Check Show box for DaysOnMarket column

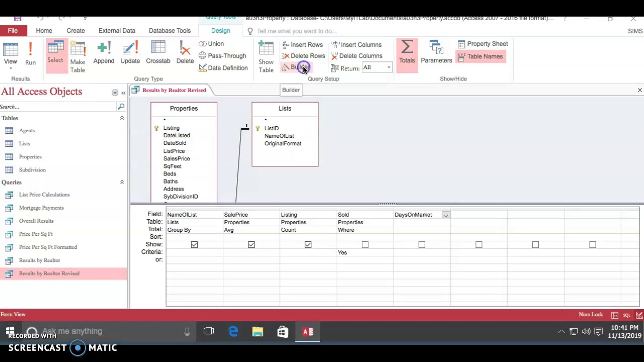422,244
